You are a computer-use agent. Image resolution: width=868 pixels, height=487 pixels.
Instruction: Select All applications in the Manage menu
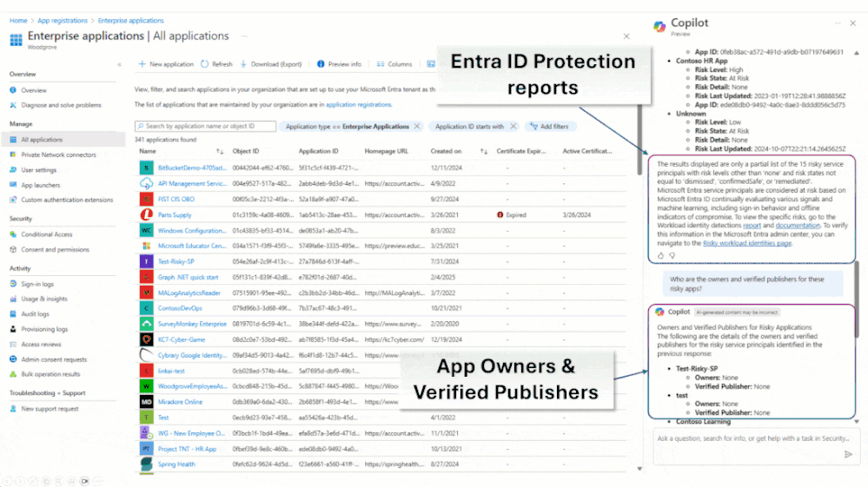click(63, 140)
